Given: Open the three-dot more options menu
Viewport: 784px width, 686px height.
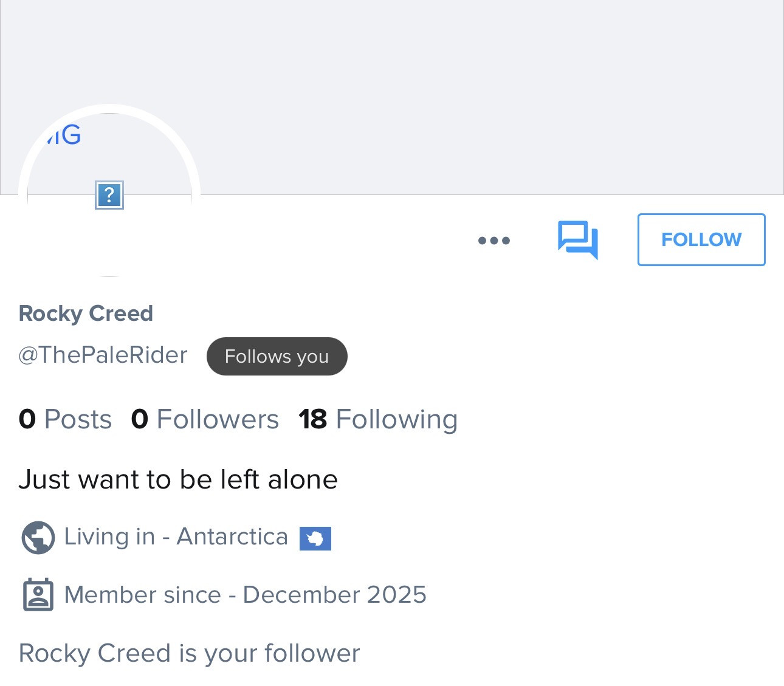Looking at the screenshot, I should (493, 240).
